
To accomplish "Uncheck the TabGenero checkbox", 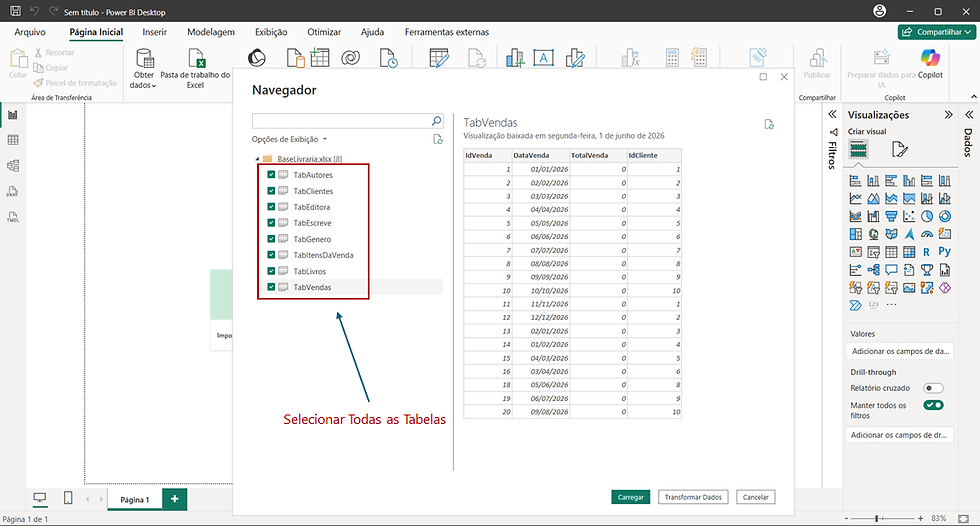I will pos(271,239).
